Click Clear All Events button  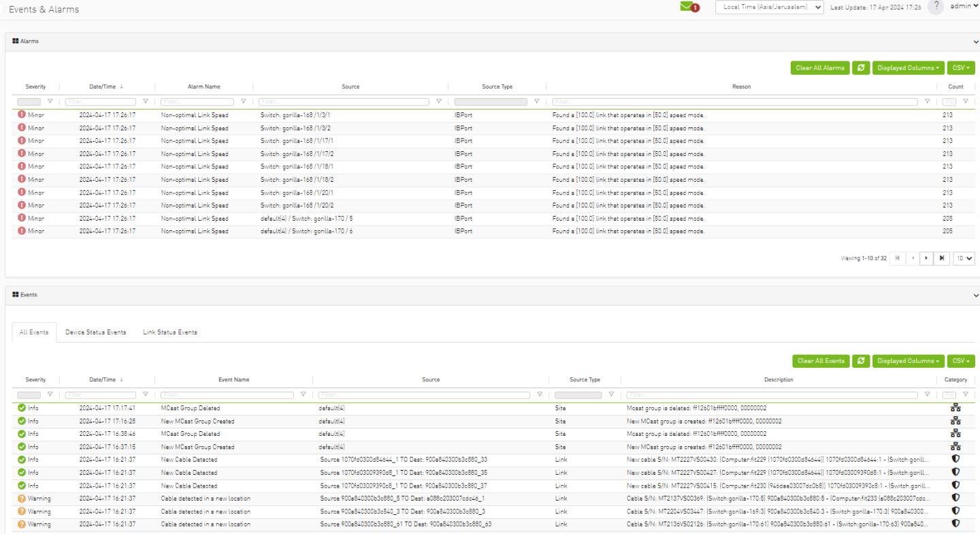pyautogui.click(x=821, y=361)
